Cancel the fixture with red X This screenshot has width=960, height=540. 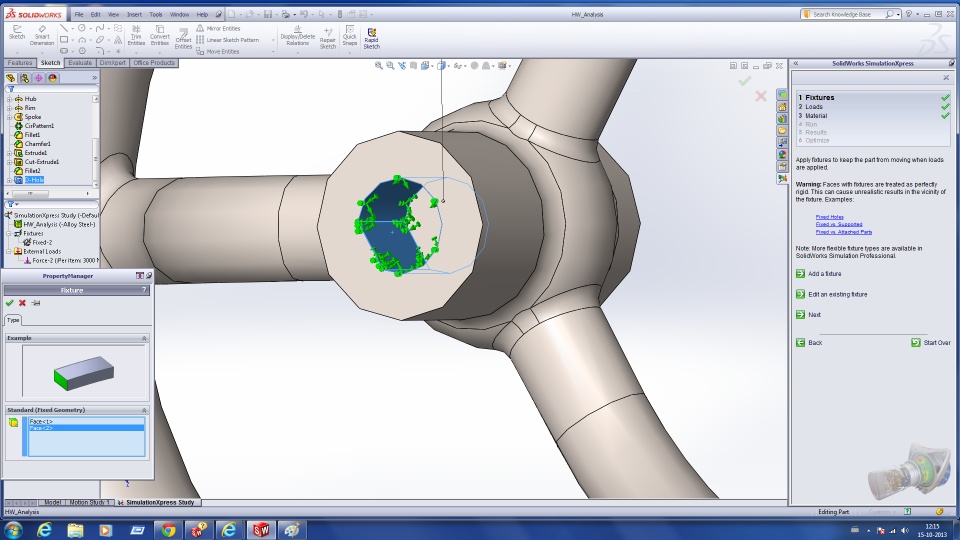coord(22,302)
